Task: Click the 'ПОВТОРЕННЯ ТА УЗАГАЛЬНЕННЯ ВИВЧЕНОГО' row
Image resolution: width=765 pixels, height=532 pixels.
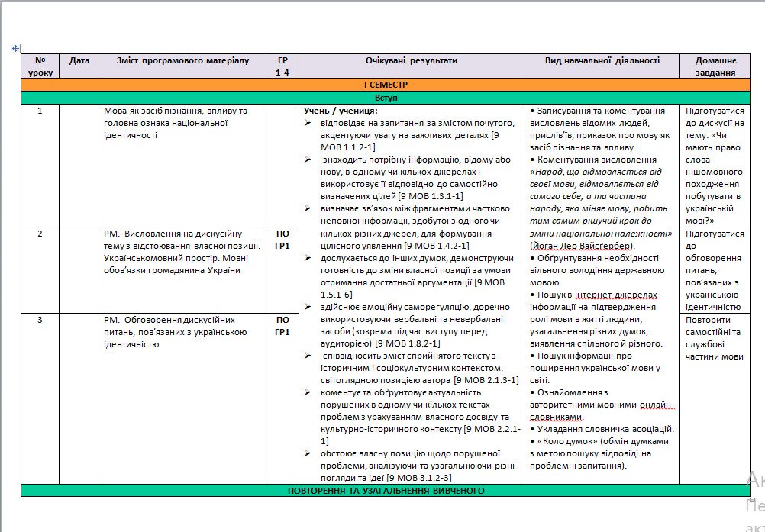Action: 386,491
